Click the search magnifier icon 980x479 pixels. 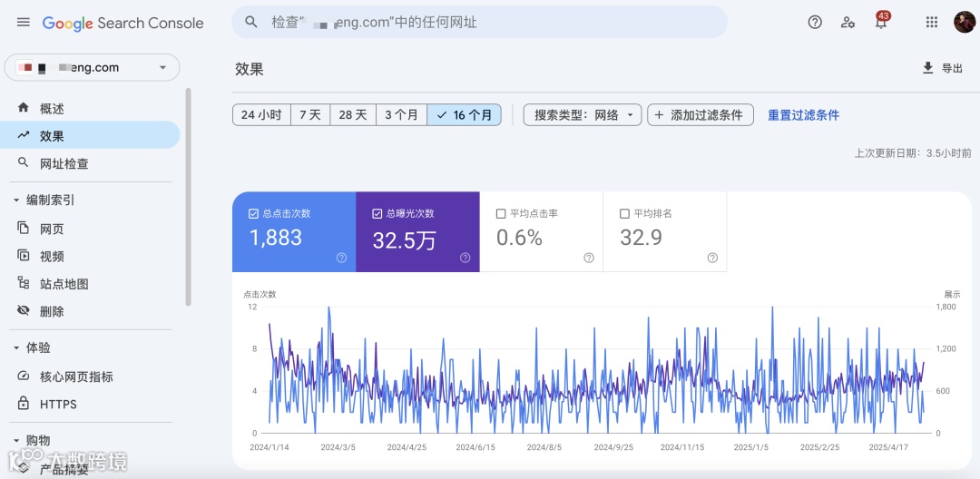251,23
